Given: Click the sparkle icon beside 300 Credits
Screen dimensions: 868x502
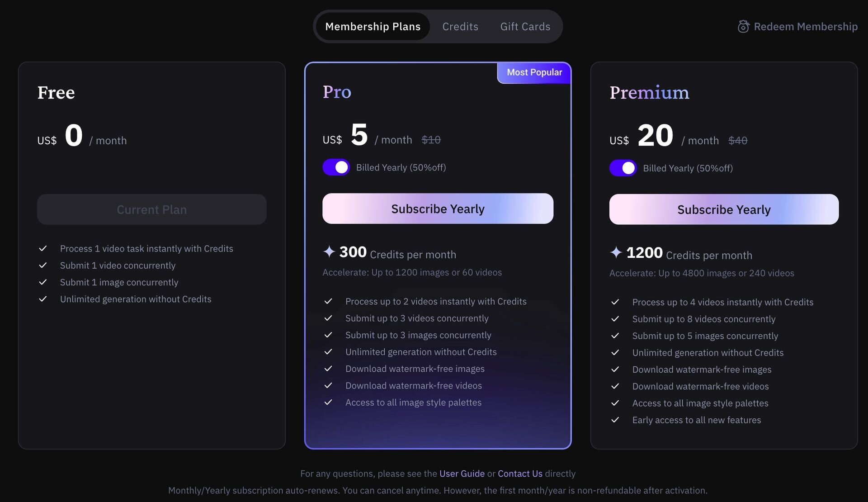Looking at the screenshot, I should (329, 251).
